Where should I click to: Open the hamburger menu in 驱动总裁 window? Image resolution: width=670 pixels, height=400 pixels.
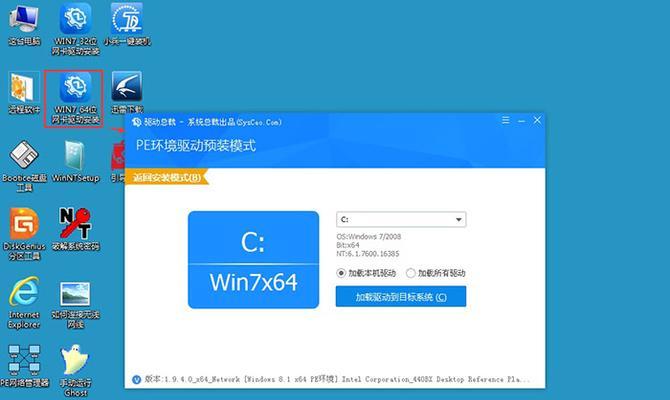pyautogui.click(x=505, y=121)
